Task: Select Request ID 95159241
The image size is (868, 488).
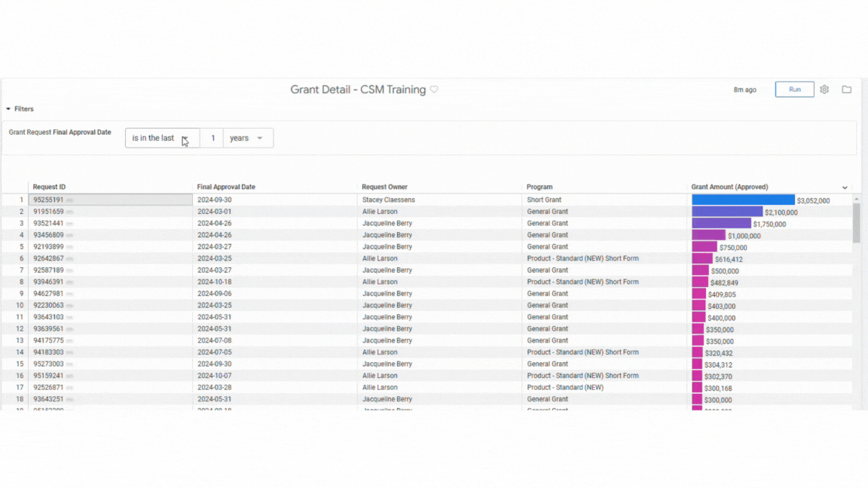Action: (48, 376)
